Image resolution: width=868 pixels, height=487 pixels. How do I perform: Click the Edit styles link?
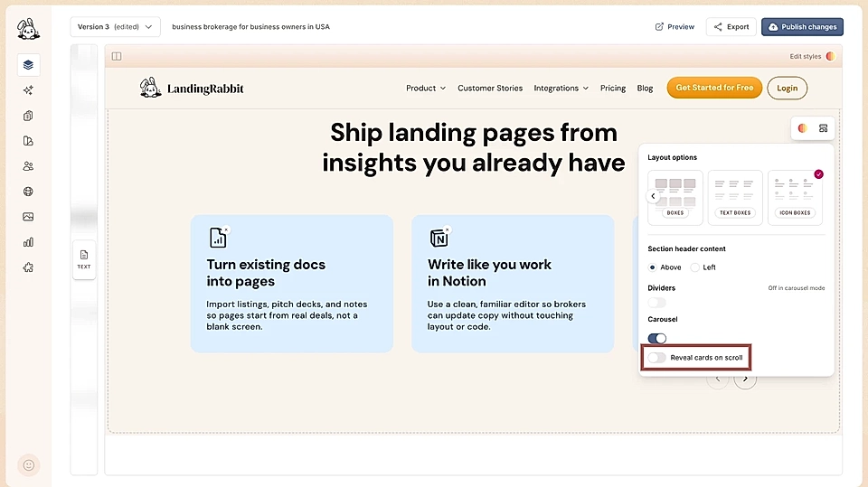[806, 56]
